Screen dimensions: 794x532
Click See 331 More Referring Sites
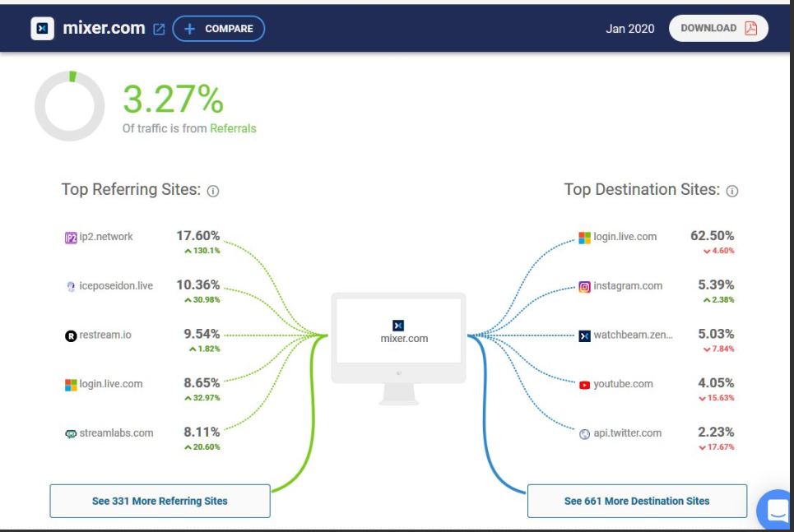tap(160, 501)
